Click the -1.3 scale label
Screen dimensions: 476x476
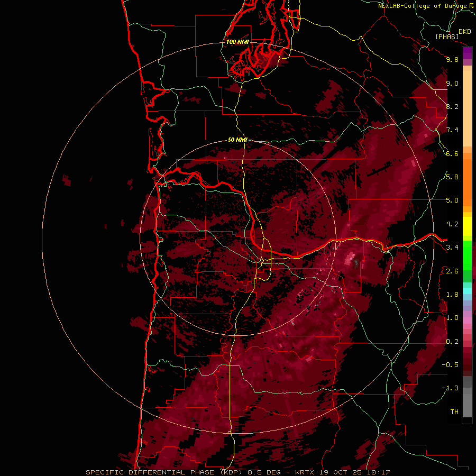[450, 388]
